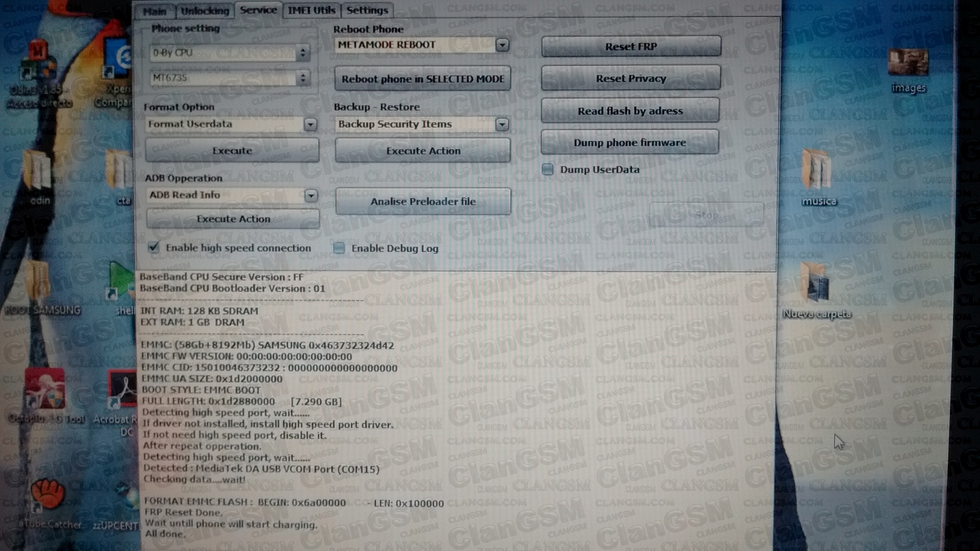Viewport: 980px width, 551px height.
Task: Open the Nueva carpeta folder icon
Action: [817, 290]
